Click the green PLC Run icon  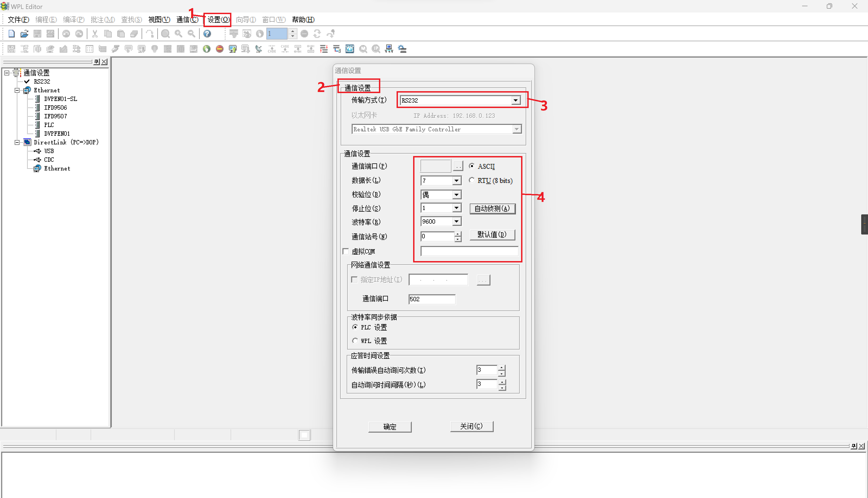pos(206,49)
